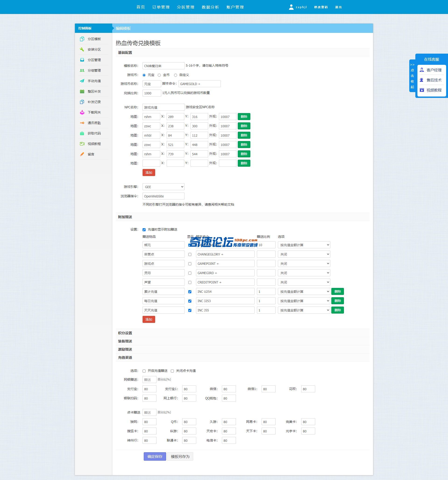Enable 开启充值赠送 checkbox

[144, 371]
